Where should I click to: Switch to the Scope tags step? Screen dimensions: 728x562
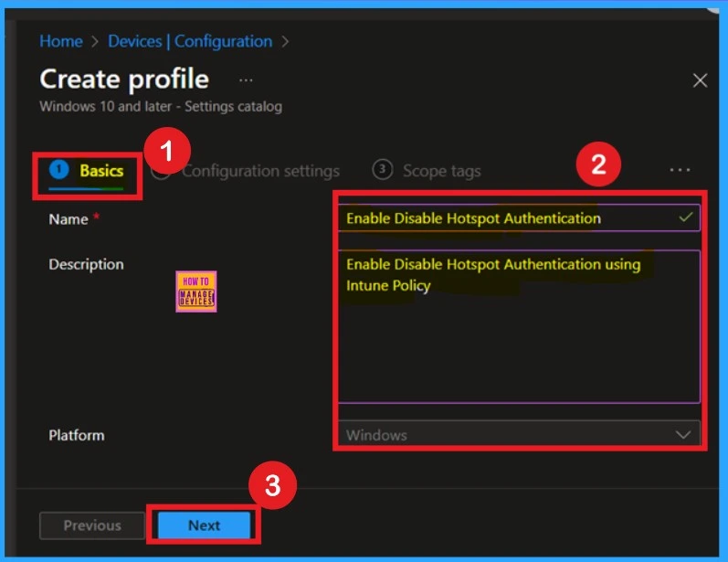click(x=427, y=171)
